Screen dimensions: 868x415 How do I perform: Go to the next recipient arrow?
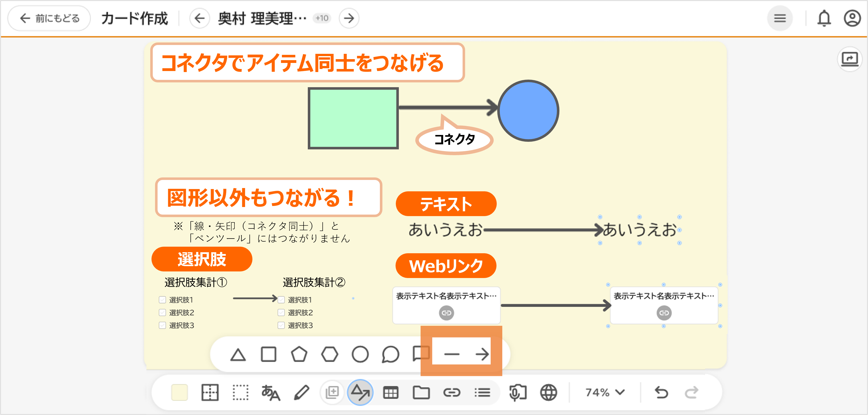[x=349, y=18]
